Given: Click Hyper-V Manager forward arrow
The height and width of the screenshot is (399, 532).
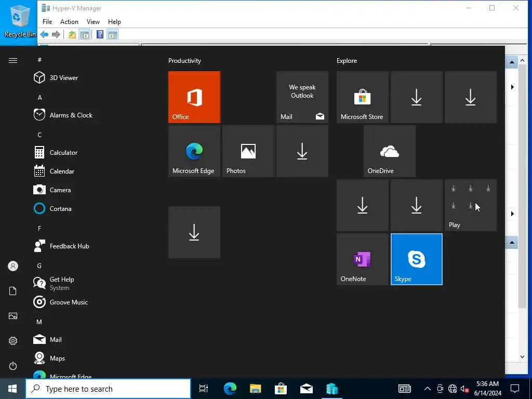Looking at the screenshot, I should coord(56,34).
